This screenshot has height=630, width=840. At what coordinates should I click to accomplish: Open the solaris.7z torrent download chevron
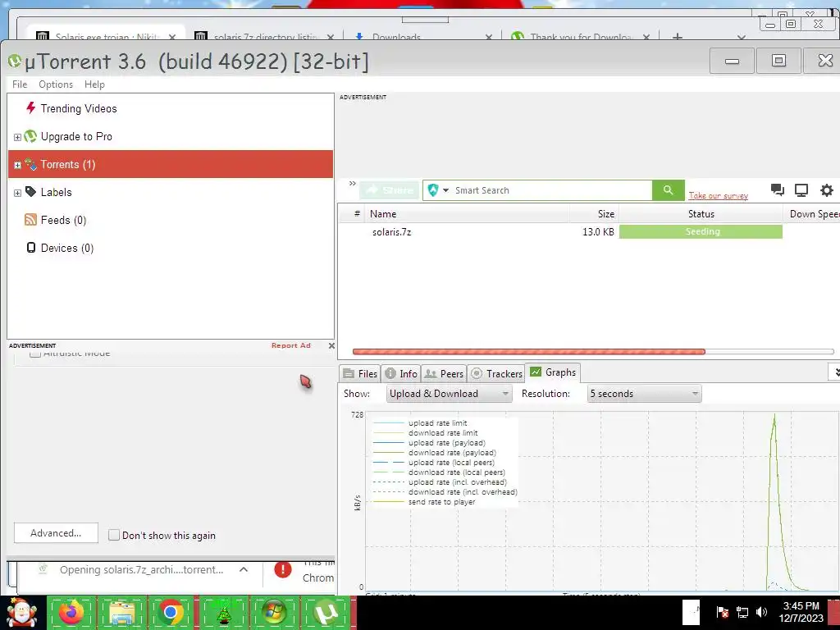(243, 569)
